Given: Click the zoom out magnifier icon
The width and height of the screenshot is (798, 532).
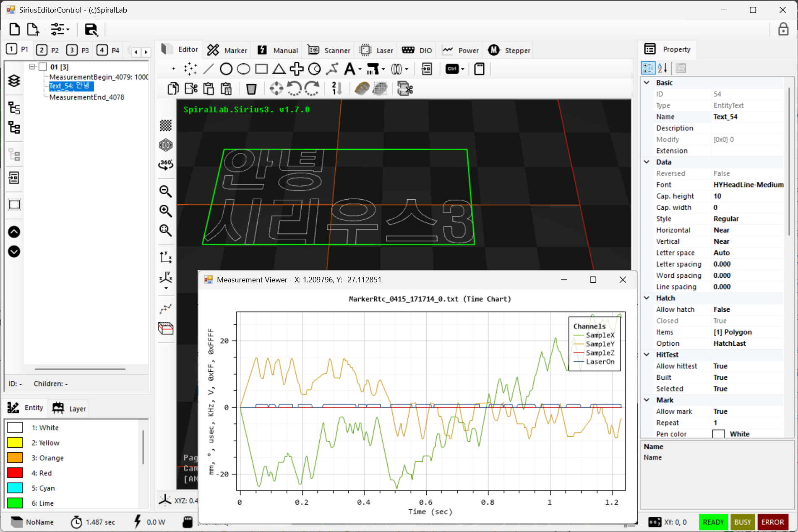Looking at the screenshot, I should [166, 191].
